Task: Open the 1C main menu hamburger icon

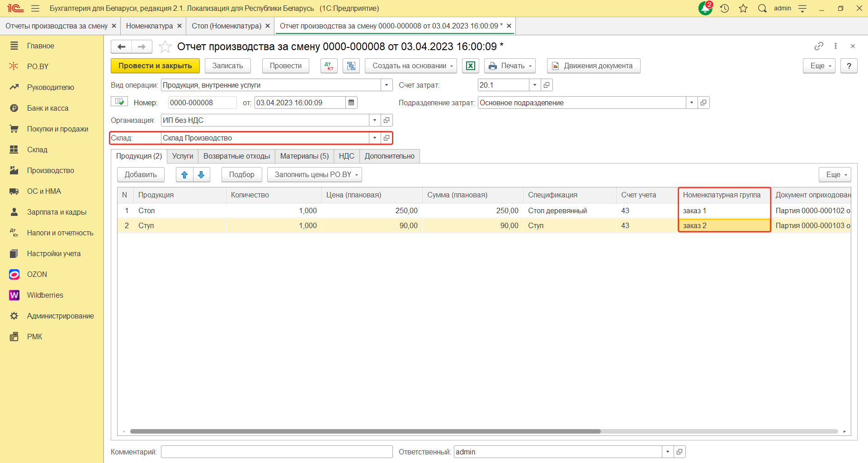Action: (35, 8)
